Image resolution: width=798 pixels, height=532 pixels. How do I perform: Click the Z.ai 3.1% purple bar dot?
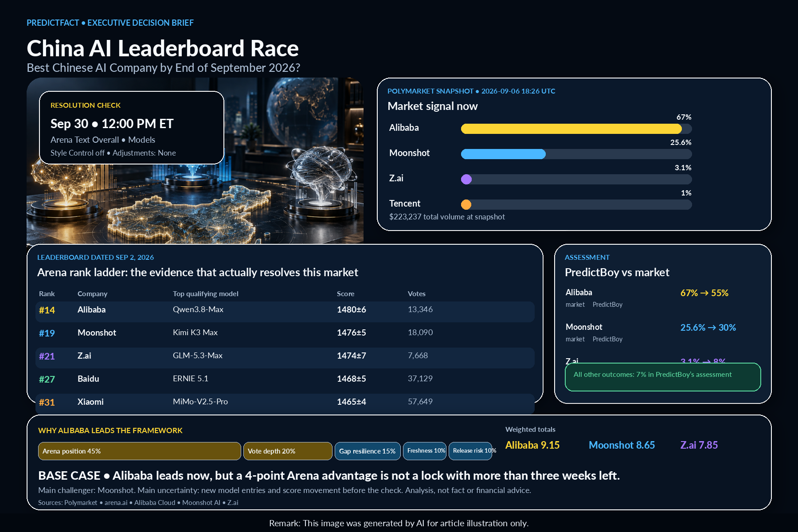click(x=466, y=179)
